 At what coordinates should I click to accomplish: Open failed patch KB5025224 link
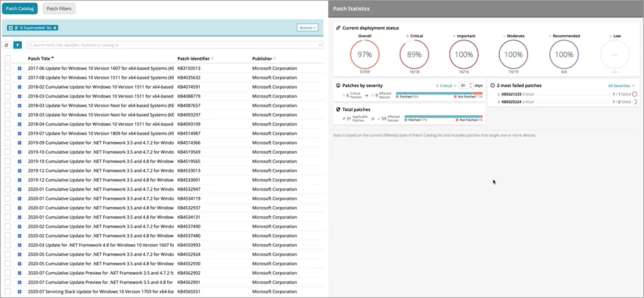[511, 102]
